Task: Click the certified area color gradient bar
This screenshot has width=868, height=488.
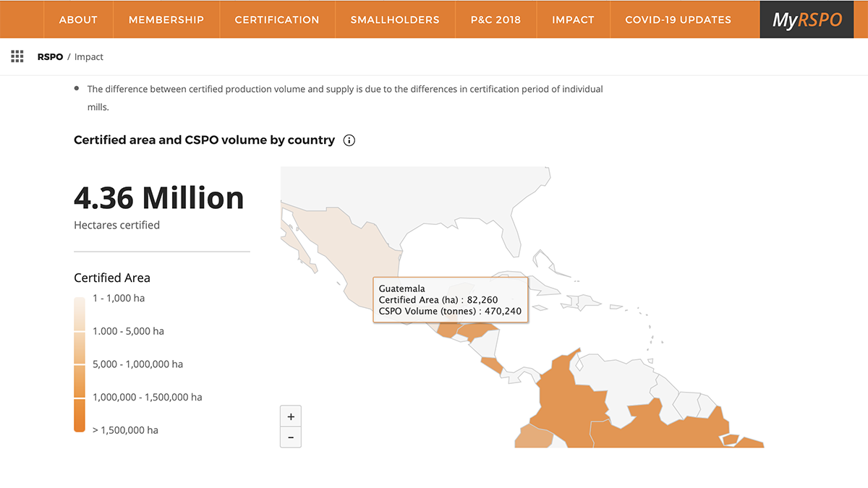Action: [x=79, y=364]
